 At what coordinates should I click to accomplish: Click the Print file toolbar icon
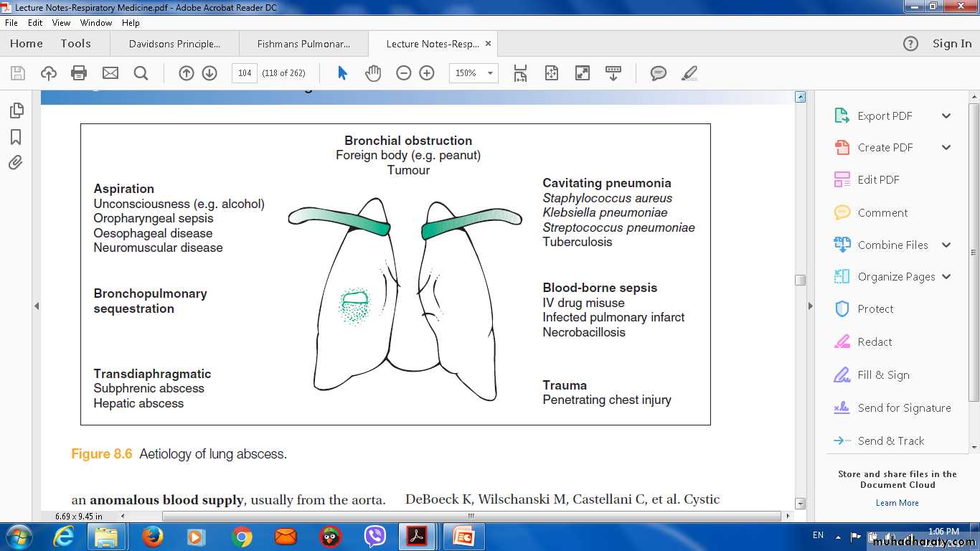pyautogui.click(x=79, y=73)
